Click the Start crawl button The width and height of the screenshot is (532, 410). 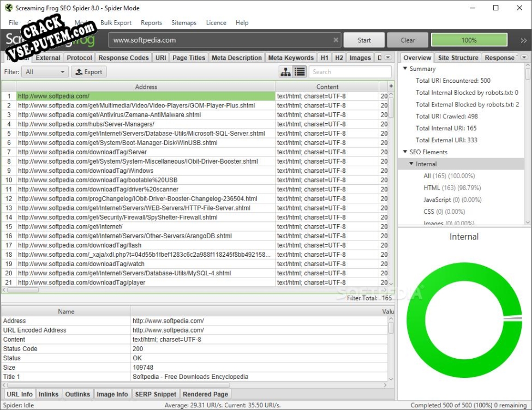[x=364, y=40]
